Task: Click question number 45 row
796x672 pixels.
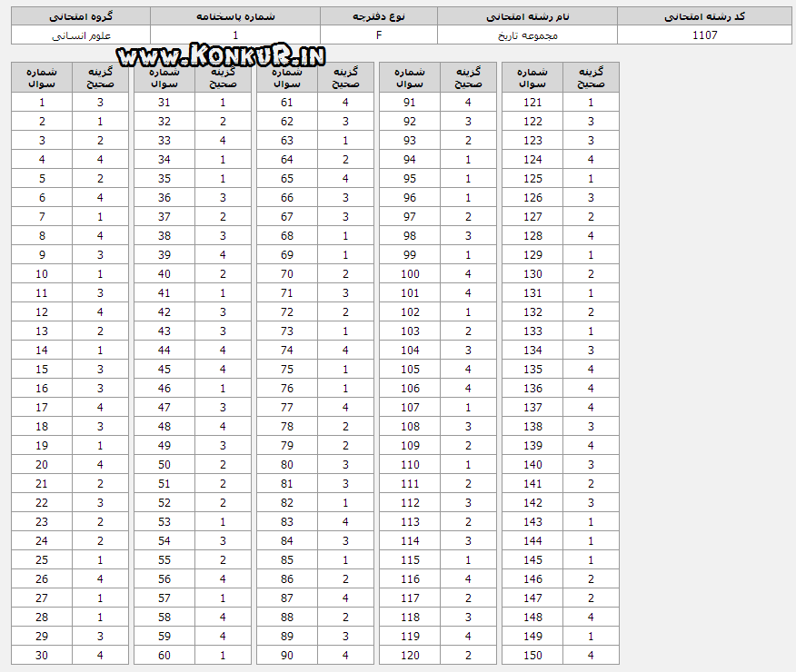Action: pyautogui.click(x=193, y=370)
